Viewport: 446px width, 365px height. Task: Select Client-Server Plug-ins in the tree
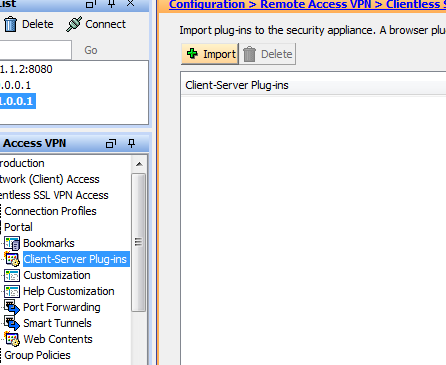(x=76, y=259)
